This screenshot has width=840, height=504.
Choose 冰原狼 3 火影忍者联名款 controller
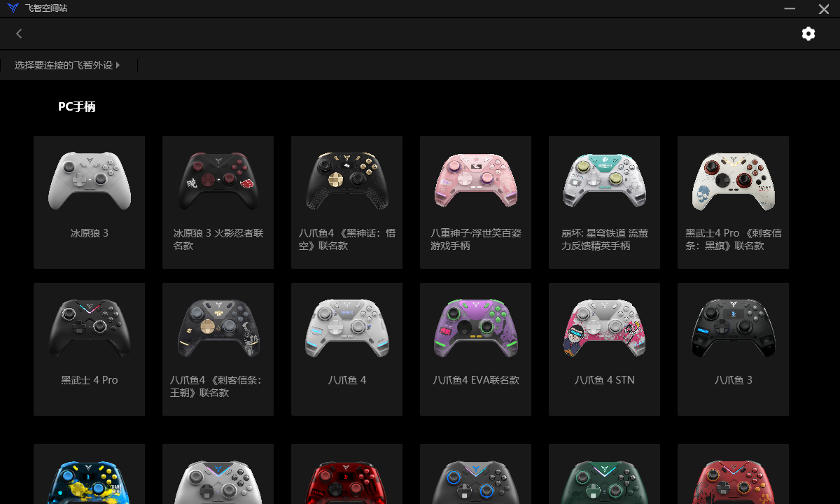218,202
